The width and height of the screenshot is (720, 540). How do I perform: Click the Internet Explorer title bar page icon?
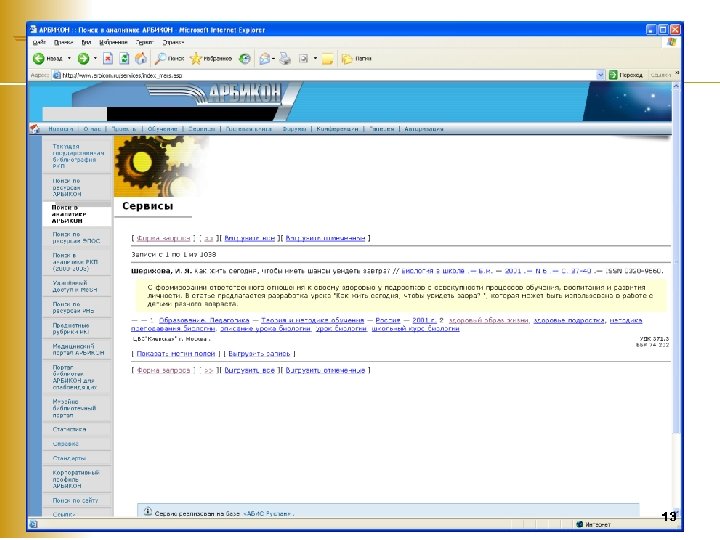click(x=33, y=29)
